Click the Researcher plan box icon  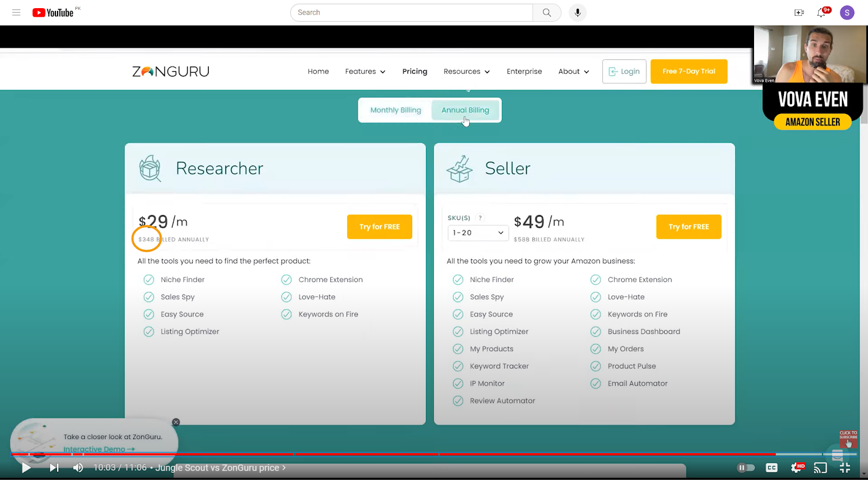(x=150, y=168)
